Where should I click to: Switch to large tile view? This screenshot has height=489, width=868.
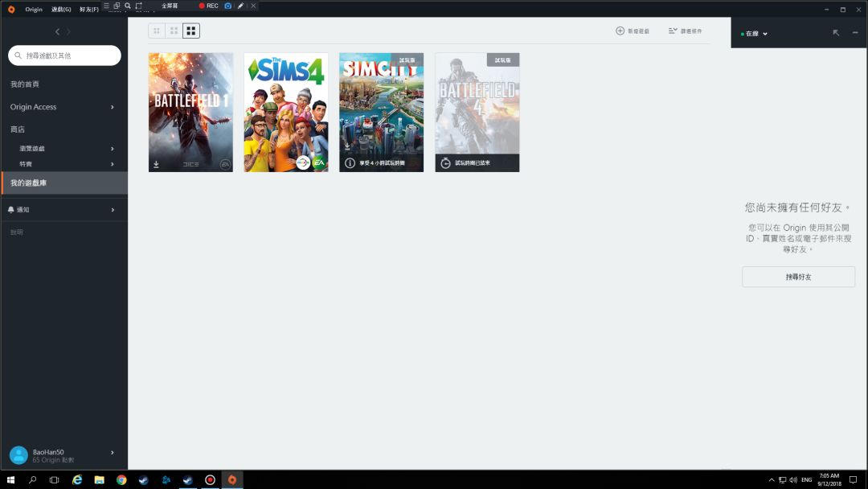click(x=191, y=31)
